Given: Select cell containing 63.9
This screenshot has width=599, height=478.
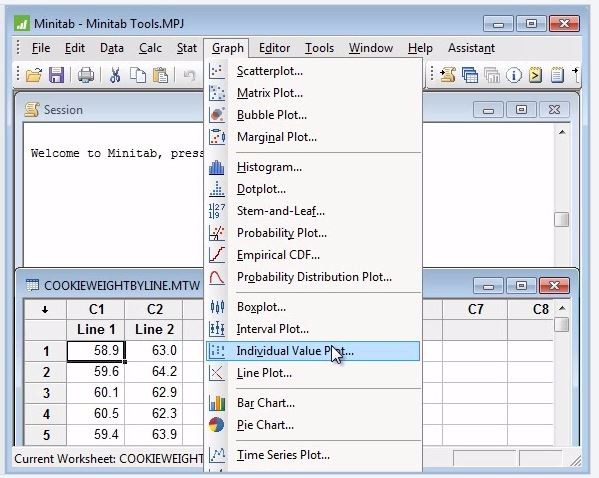Looking at the screenshot, I should click(x=154, y=434).
